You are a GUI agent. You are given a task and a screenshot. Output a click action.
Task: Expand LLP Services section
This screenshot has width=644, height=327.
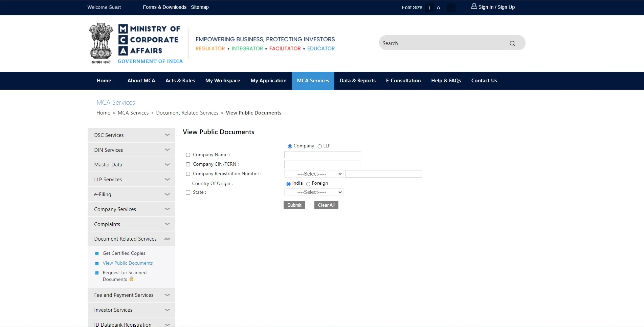click(x=131, y=180)
